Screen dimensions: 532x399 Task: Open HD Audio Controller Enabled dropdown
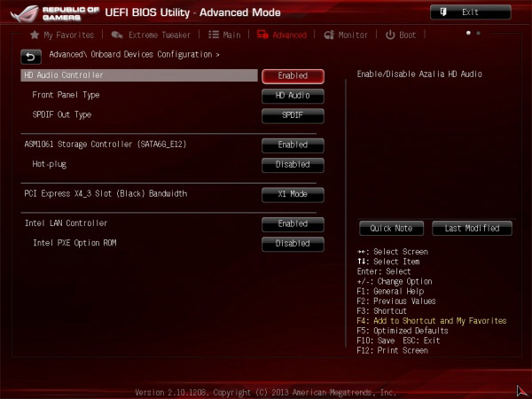coord(293,76)
